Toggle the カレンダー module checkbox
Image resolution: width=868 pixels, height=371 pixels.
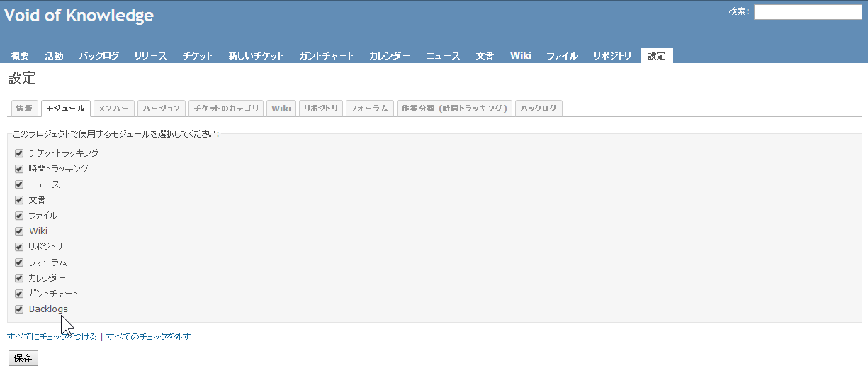[19, 278]
